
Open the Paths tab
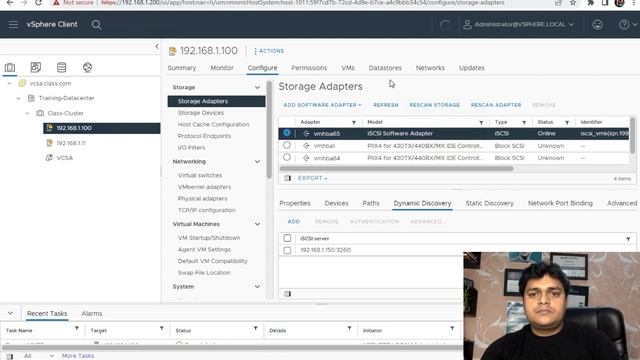pos(371,203)
